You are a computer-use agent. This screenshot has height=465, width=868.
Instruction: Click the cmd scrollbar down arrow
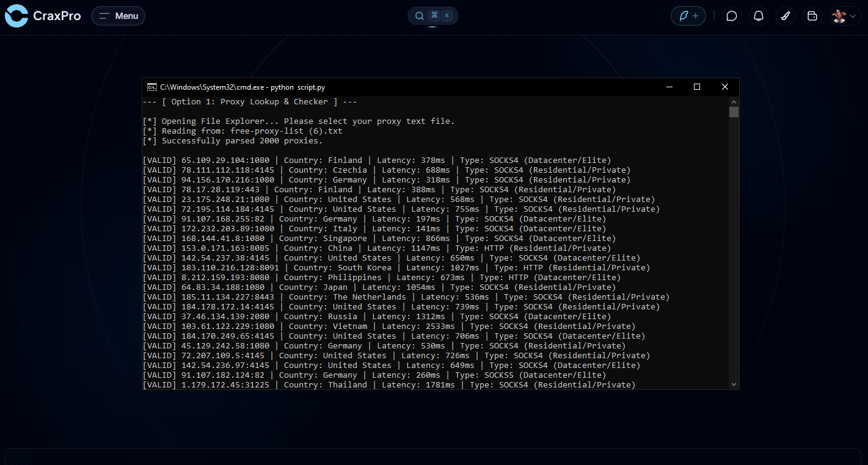click(x=734, y=384)
